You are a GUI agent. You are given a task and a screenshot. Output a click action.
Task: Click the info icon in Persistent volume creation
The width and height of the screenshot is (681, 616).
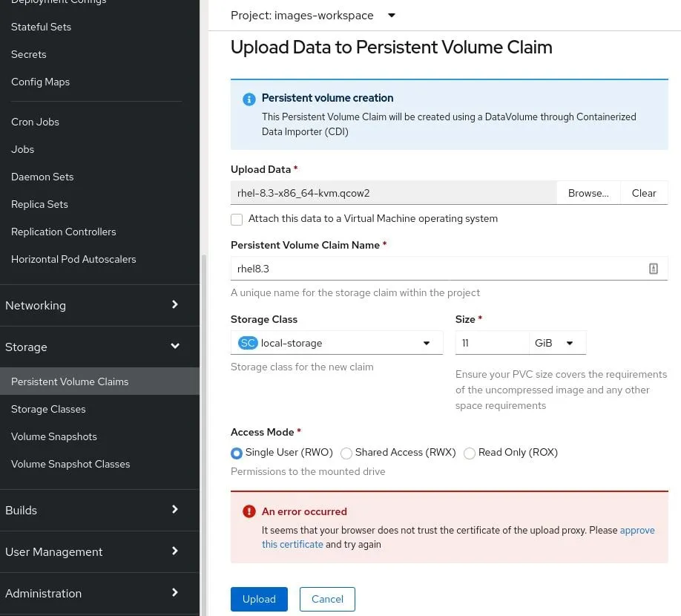(x=249, y=99)
